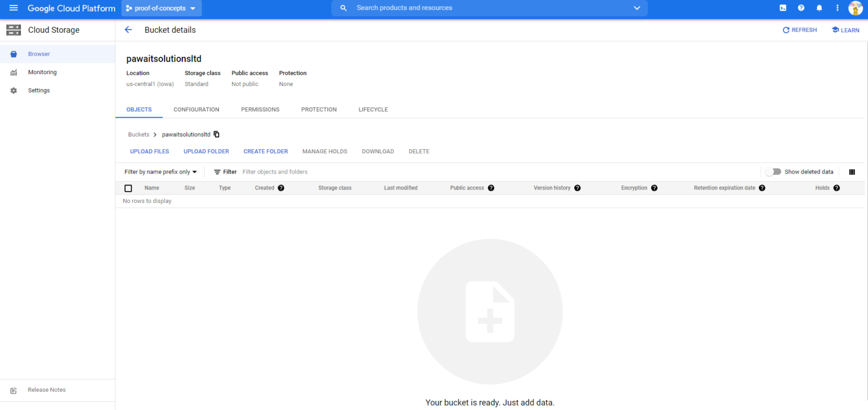Click the Type column header
This screenshot has height=410, width=868.
[225, 188]
